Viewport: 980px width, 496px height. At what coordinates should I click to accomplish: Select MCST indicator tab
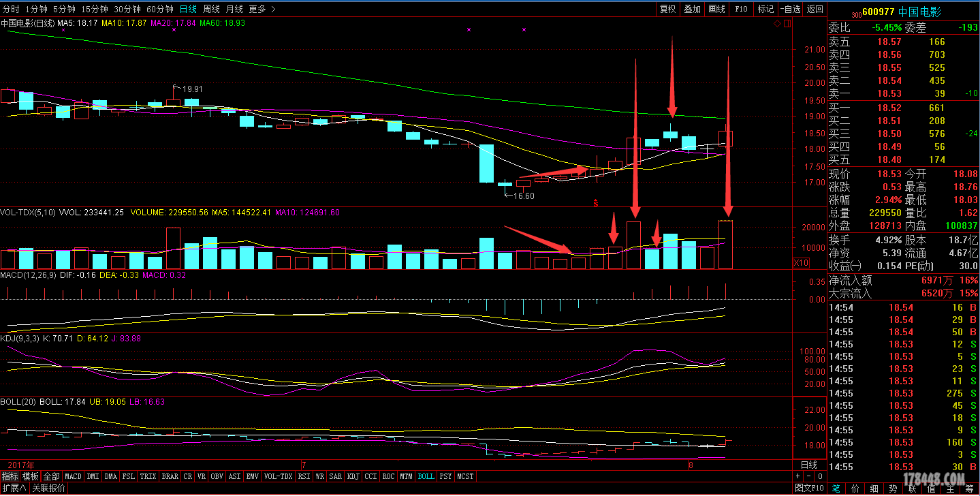(466, 476)
